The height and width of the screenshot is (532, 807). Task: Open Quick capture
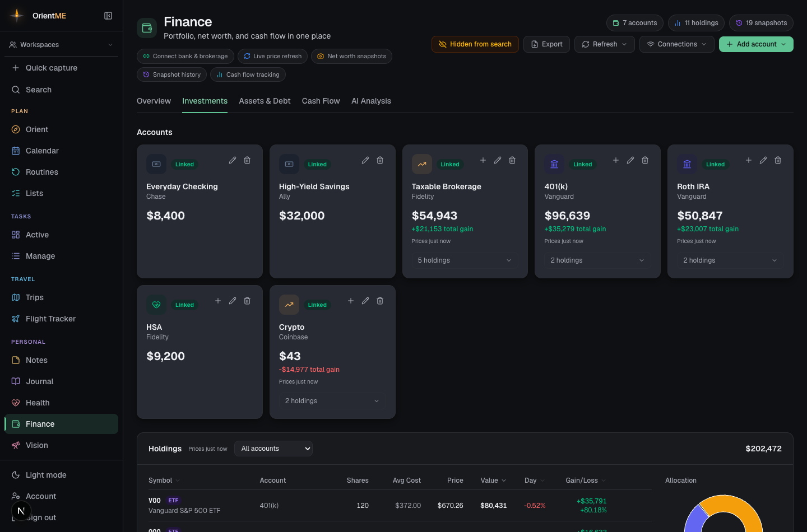(x=62, y=68)
